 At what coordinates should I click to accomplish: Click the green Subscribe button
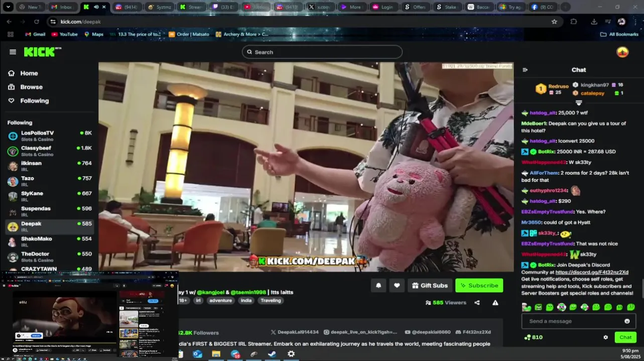tap(479, 285)
